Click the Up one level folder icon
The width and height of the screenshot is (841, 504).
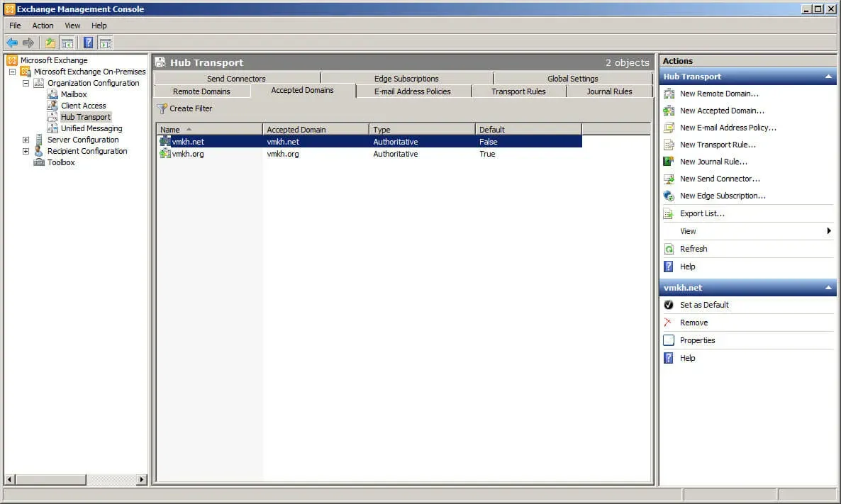(50, 43)
